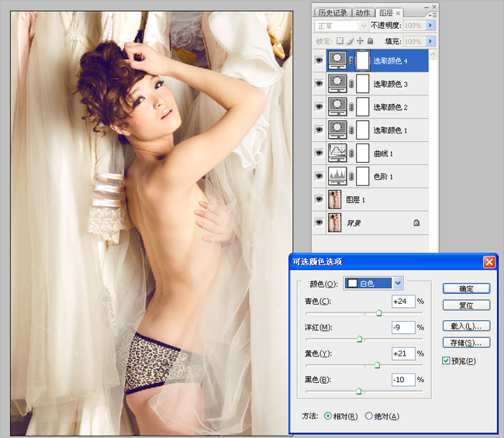Image resolution: width=504 pixels, height=438 pixels.
Task: Hide the 背景 layer
Action: 319,222
